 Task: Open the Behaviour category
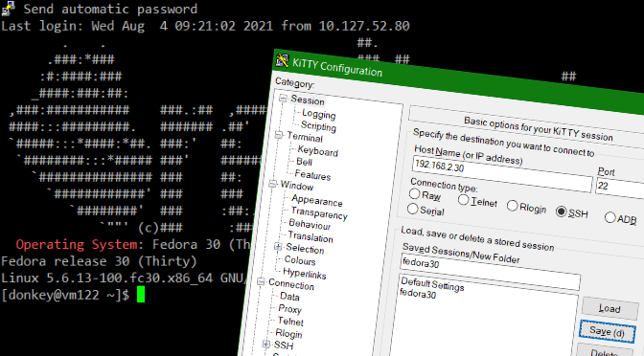pyautogui.click(x=310, y=224)
